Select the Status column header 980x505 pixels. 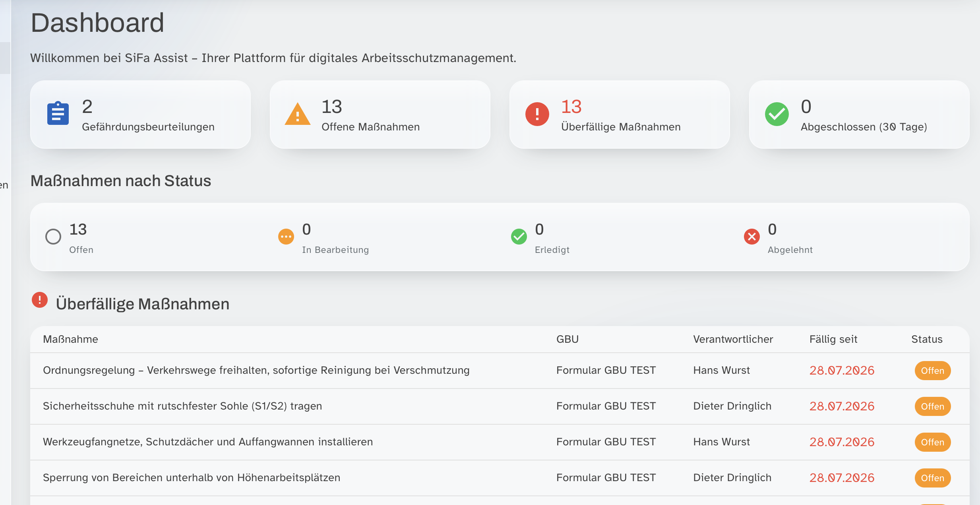(927, 339)
